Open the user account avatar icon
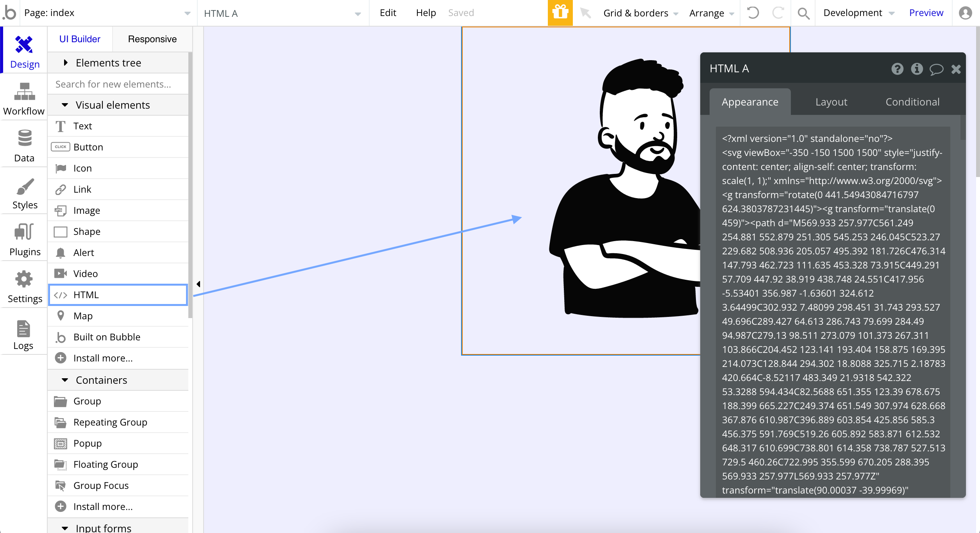This screenshot has height=533, width=980. 965,13
